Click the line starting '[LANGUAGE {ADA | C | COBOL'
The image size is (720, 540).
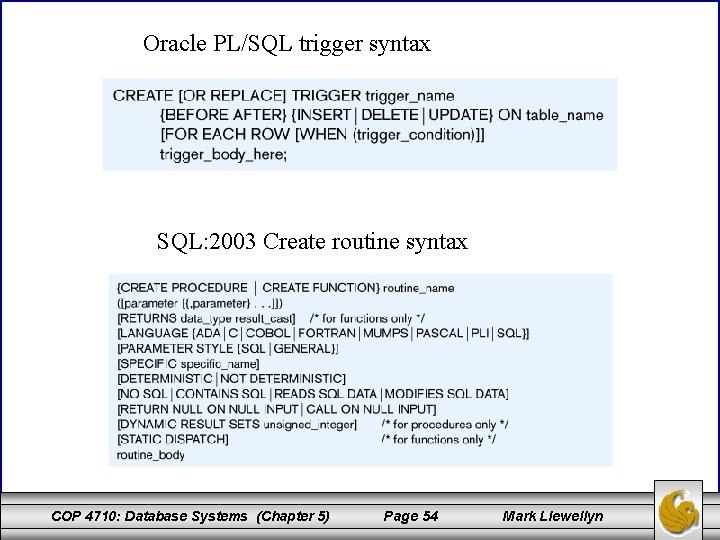pos(323,333)
